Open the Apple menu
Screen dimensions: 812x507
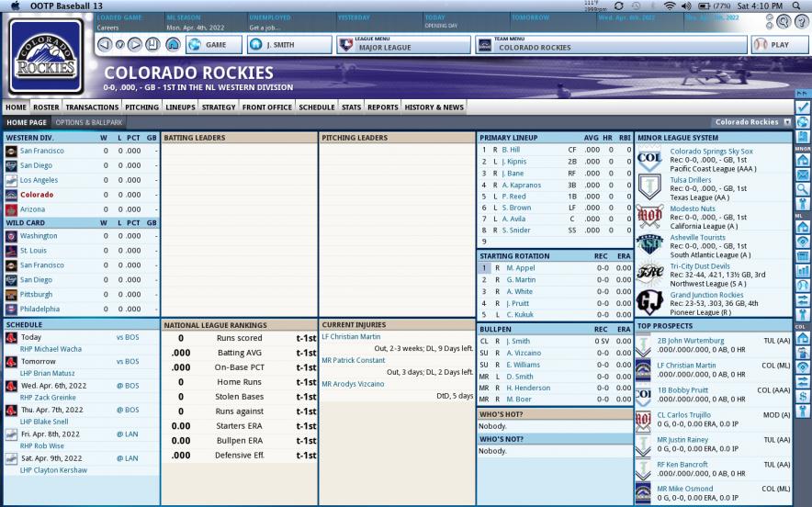coord(15,6)
